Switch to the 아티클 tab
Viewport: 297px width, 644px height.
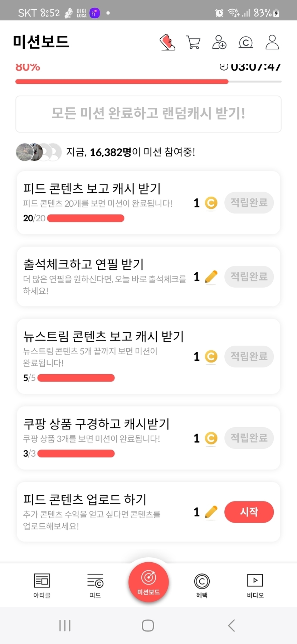click(42, 585)
